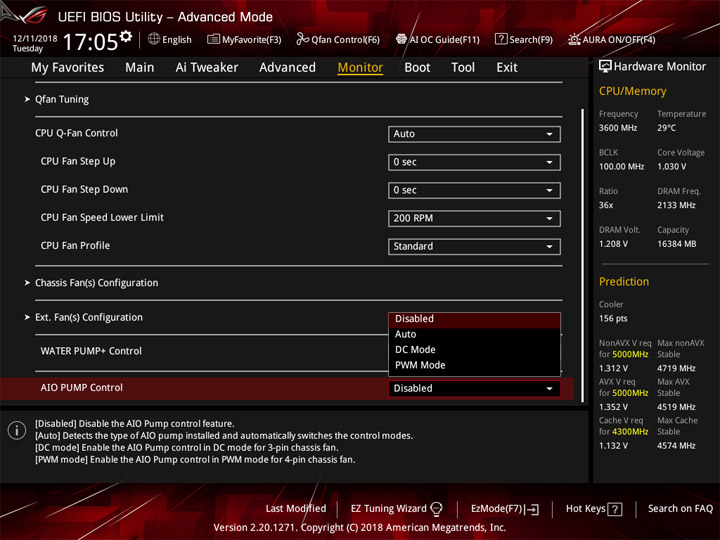Open Search on FAQ link

coord(680,509)
